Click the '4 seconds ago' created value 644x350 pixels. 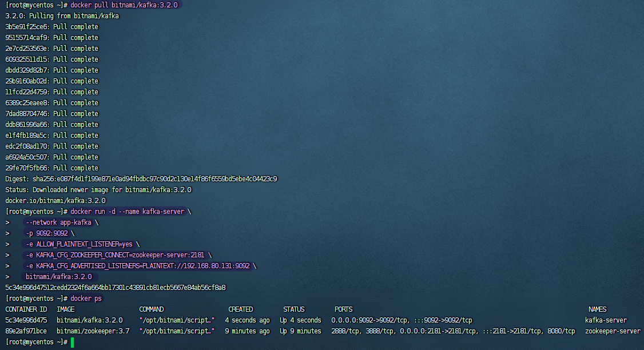point(247,320)
